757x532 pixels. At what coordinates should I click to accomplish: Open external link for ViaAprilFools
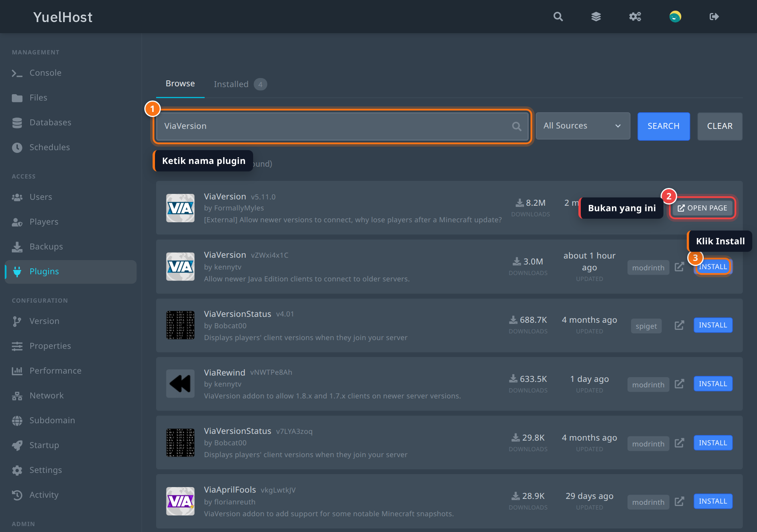[679, 501]
